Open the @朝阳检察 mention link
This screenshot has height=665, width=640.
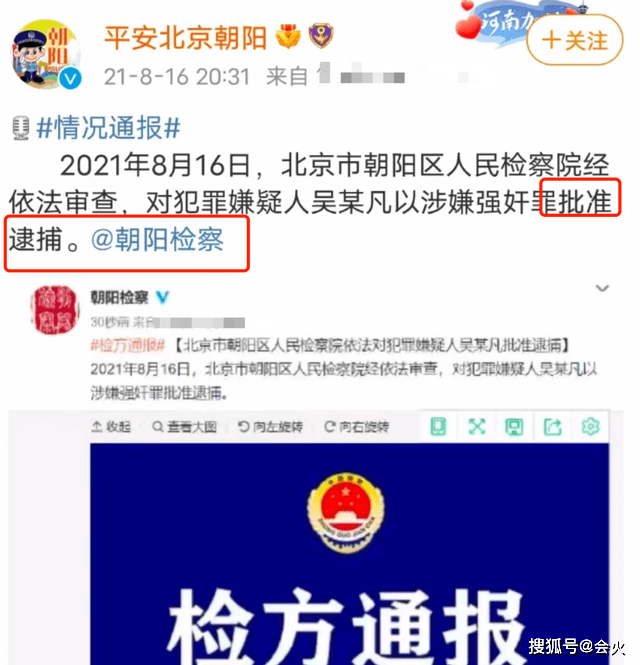[157, 240]
